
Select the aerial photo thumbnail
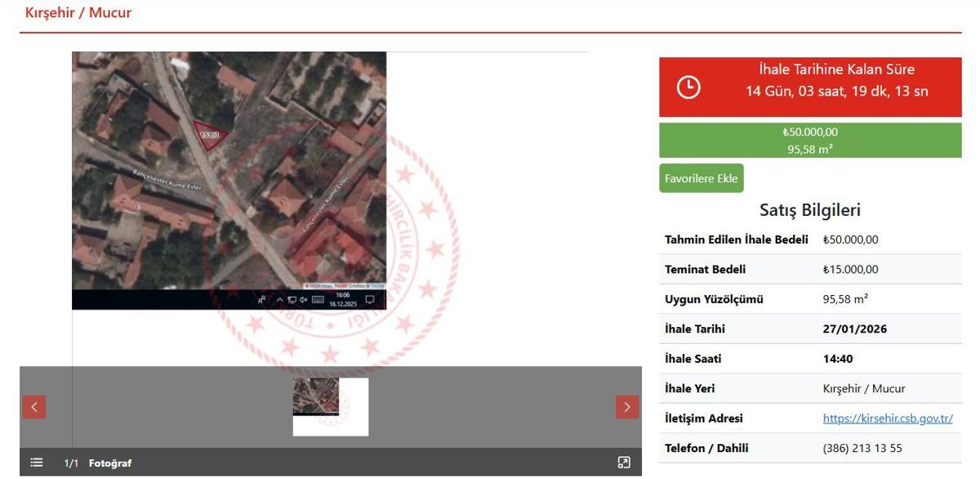coord(316,397)
